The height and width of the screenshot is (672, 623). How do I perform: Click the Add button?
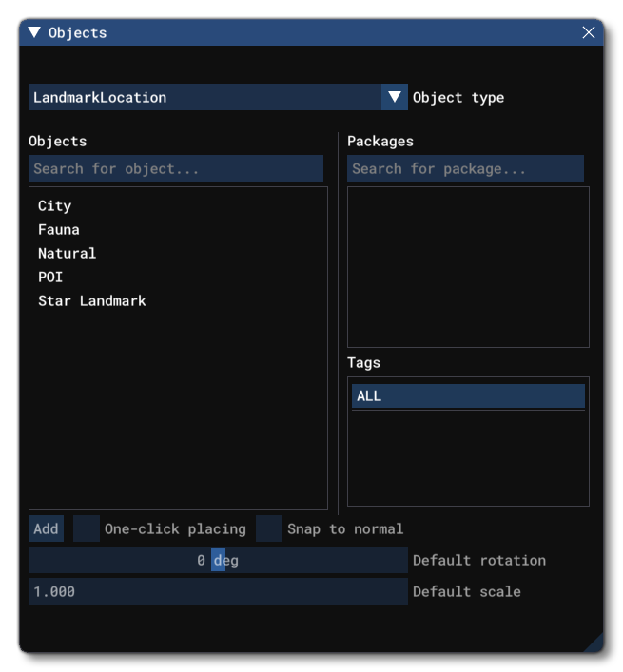pyautogui.click(x=46, y=528)
